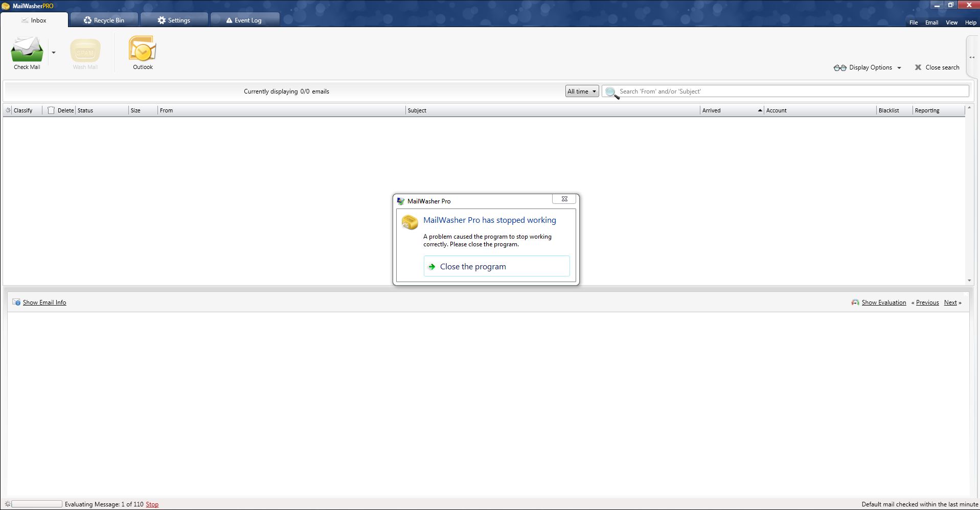
Task: Switch to the Inbox tab
Action: (x=34, y=20)
